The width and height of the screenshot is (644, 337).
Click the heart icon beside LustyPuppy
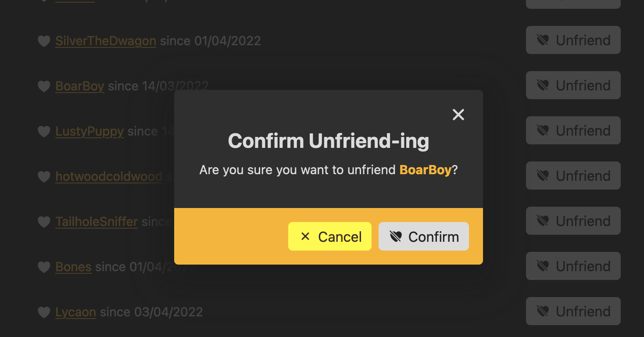44,131
